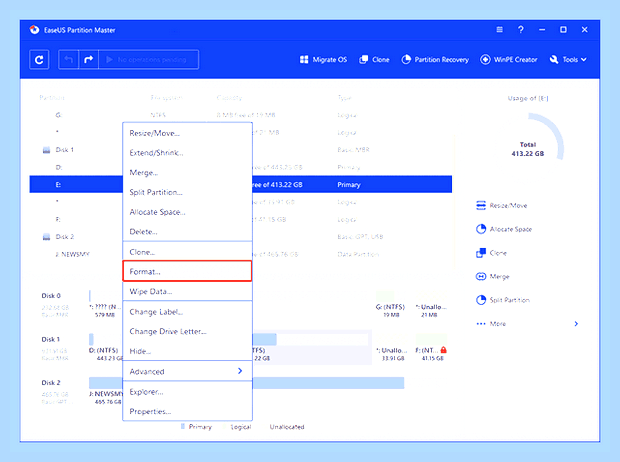Choose Change Drive Letter... menu entry

click(187, 331)
